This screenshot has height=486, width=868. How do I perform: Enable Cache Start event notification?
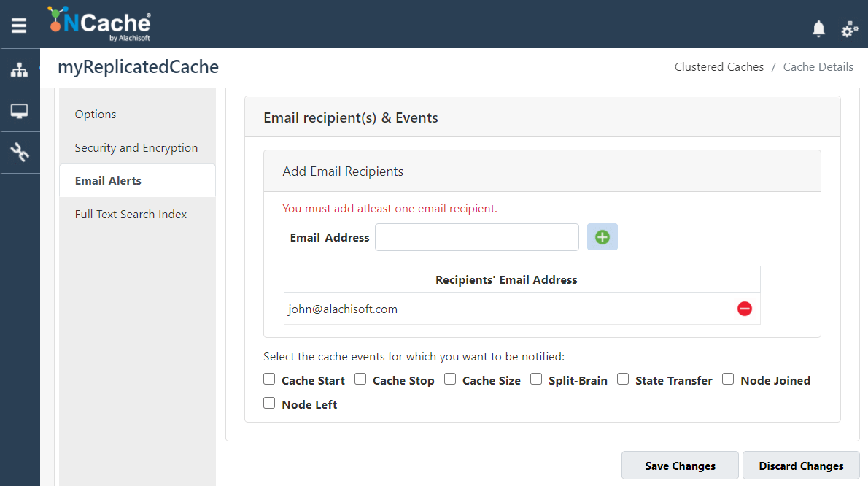[x=269, y=379]
